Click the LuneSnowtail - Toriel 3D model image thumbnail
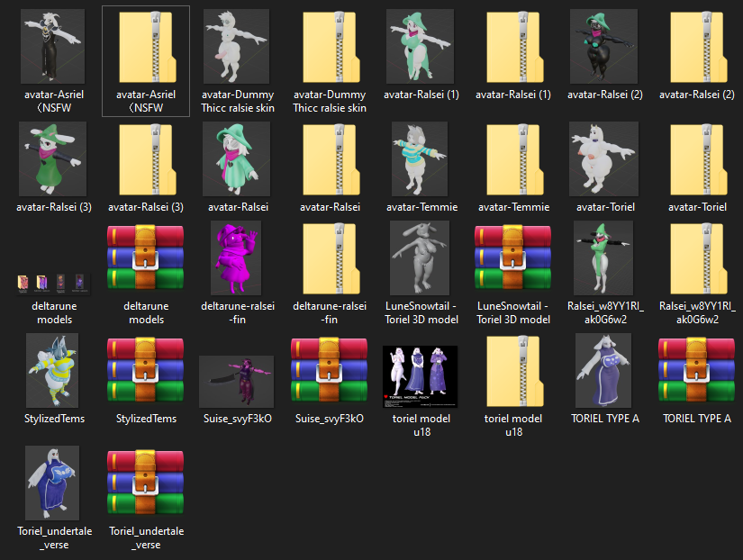This screenshot has width=743, height=560. (420, 257)
